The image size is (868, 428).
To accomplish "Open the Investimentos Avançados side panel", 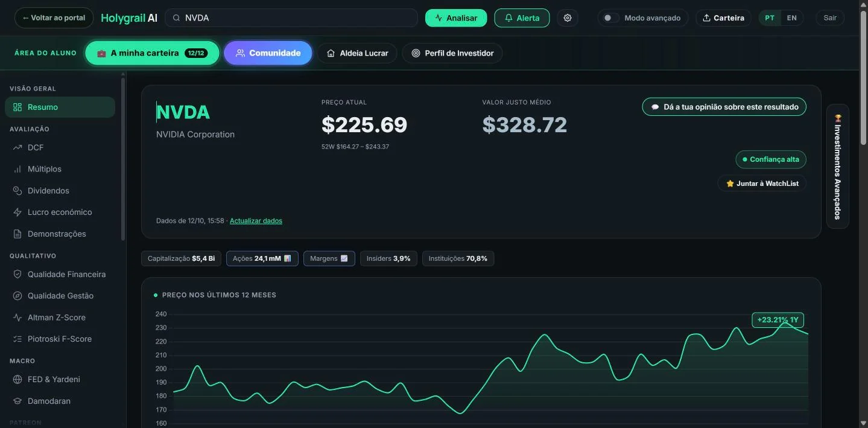I will (837, 167).
